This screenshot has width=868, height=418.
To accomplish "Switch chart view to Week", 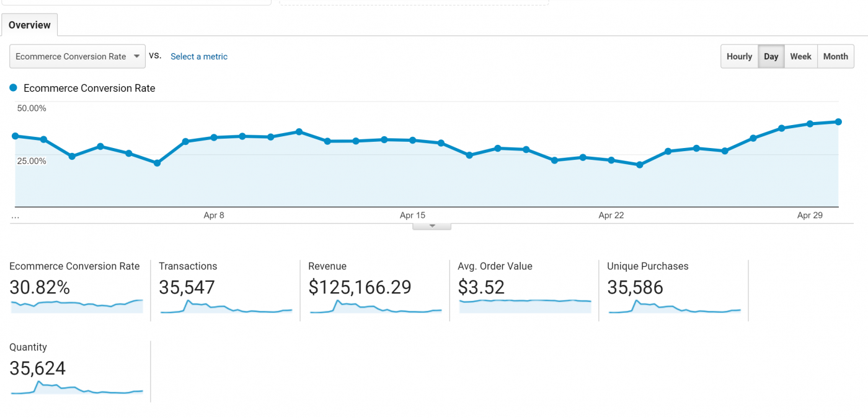I will pos(800,56).
